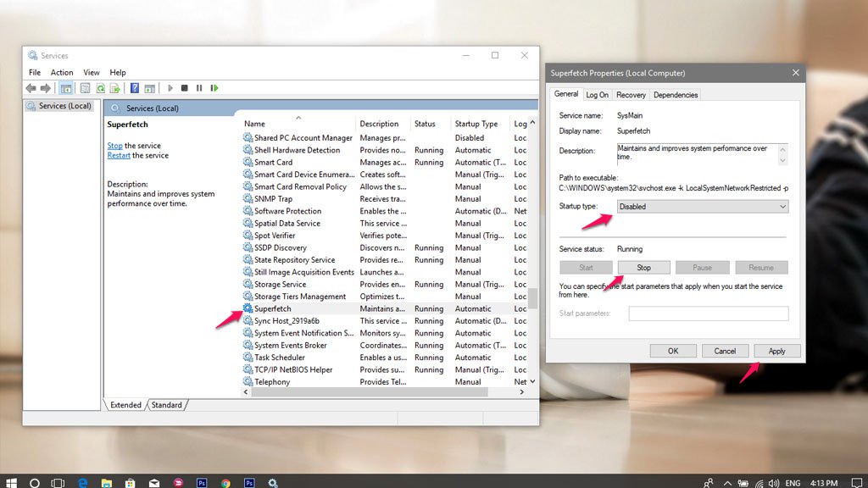
Task: Click scroll down arrow of services list
Action: pos(532,381)
